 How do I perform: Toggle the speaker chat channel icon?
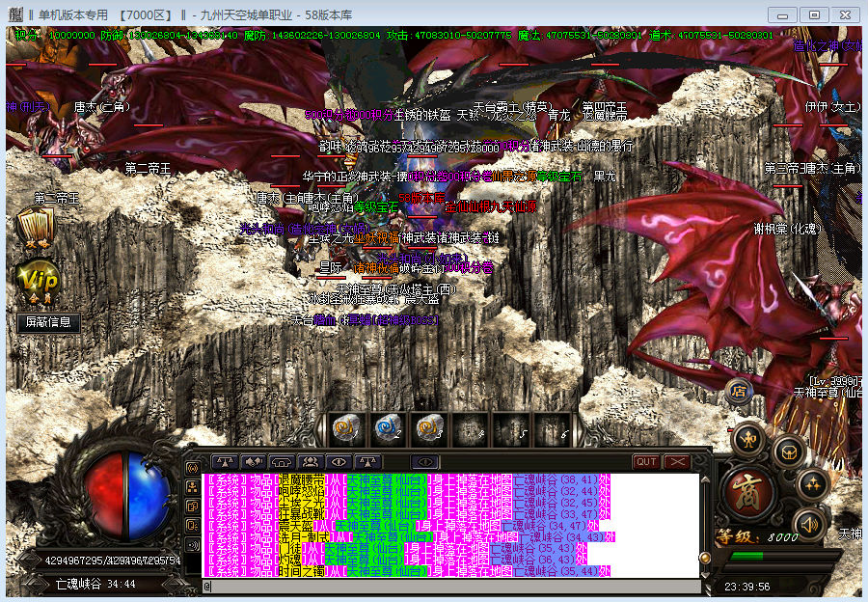coord(193,545)
